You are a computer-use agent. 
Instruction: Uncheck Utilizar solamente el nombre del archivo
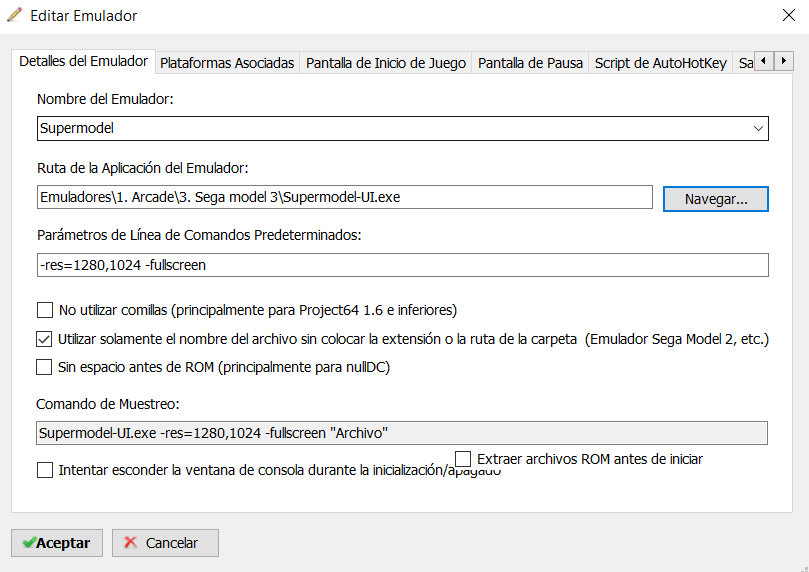pyautogui.click(x=45, y=339)
